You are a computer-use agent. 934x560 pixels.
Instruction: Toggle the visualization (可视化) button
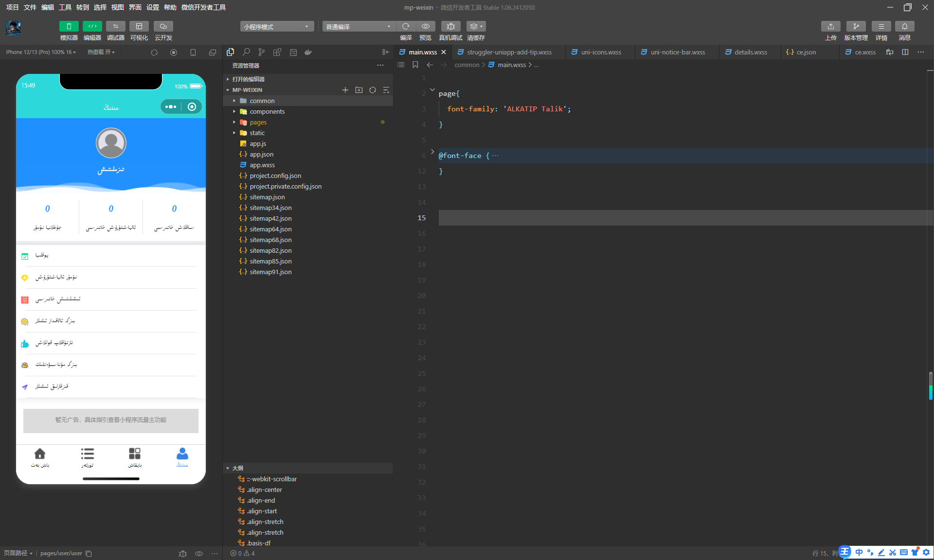pos(139,26)
